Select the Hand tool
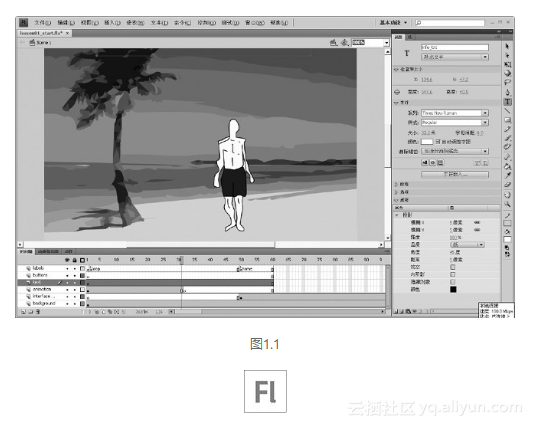 507,195
